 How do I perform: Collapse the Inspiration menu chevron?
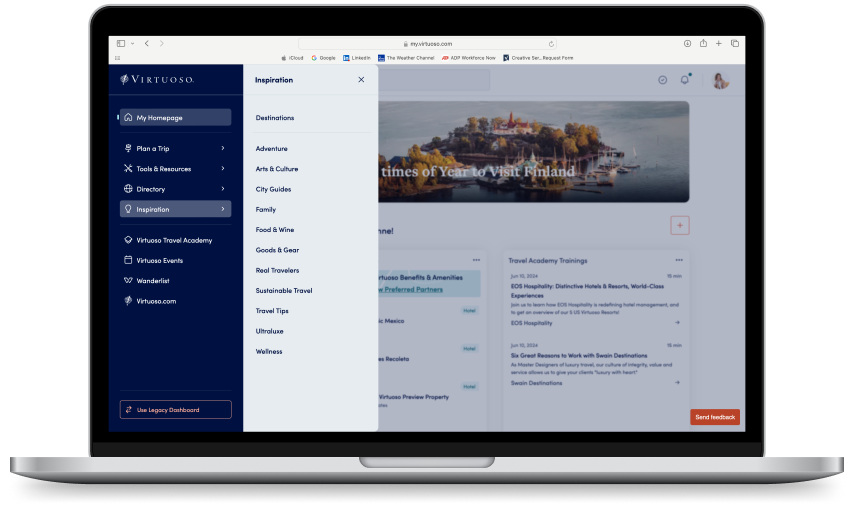pyautogui.click(x=223, y=209)
